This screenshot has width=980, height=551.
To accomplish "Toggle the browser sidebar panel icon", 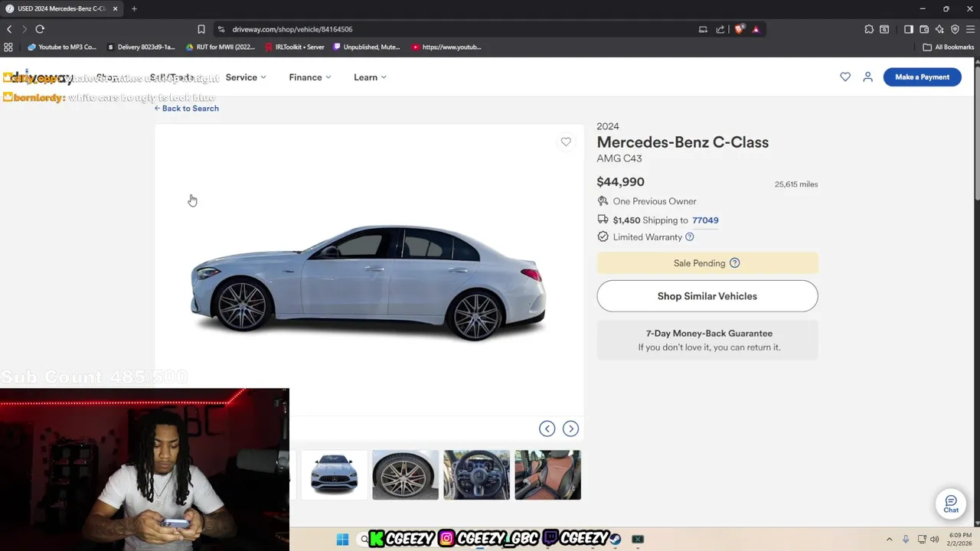I will point(909,29).
